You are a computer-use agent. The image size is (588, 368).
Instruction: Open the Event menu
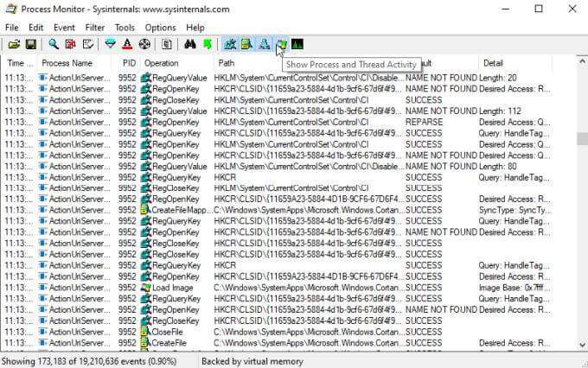pyautogui.click(x=64, y=28)
